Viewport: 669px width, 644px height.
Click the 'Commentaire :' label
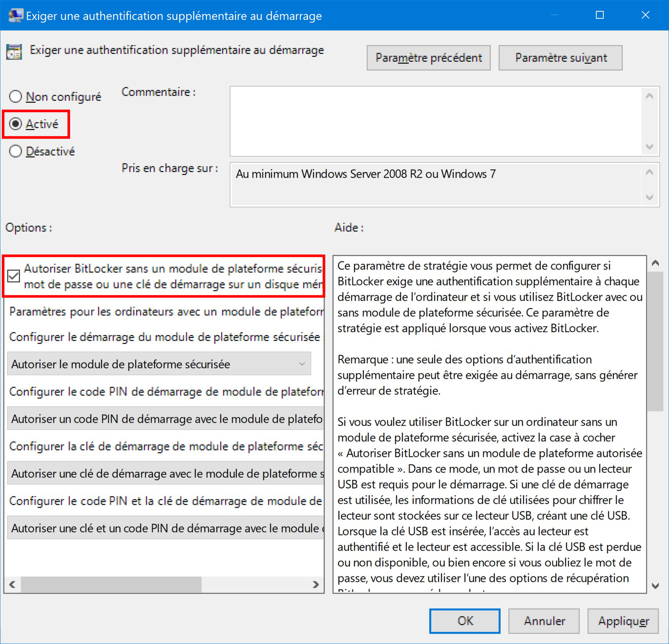[159, 92]
